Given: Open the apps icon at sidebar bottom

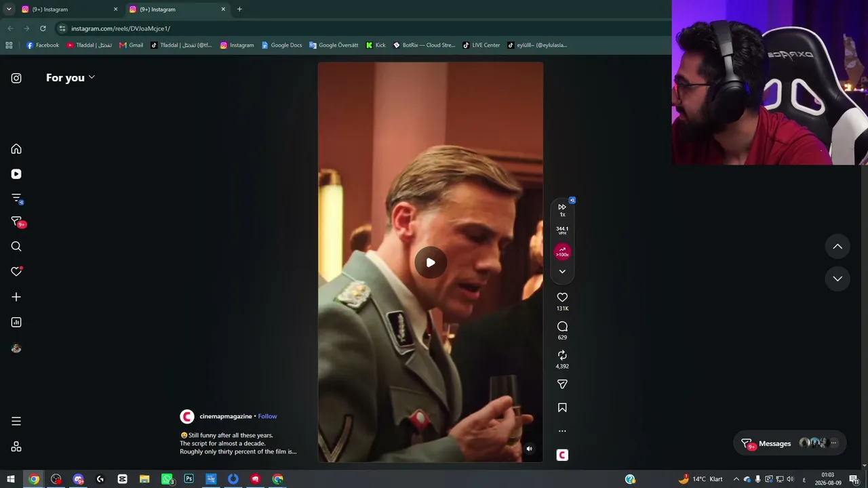Looking at the screenshot, I should (x=16, y=447).
